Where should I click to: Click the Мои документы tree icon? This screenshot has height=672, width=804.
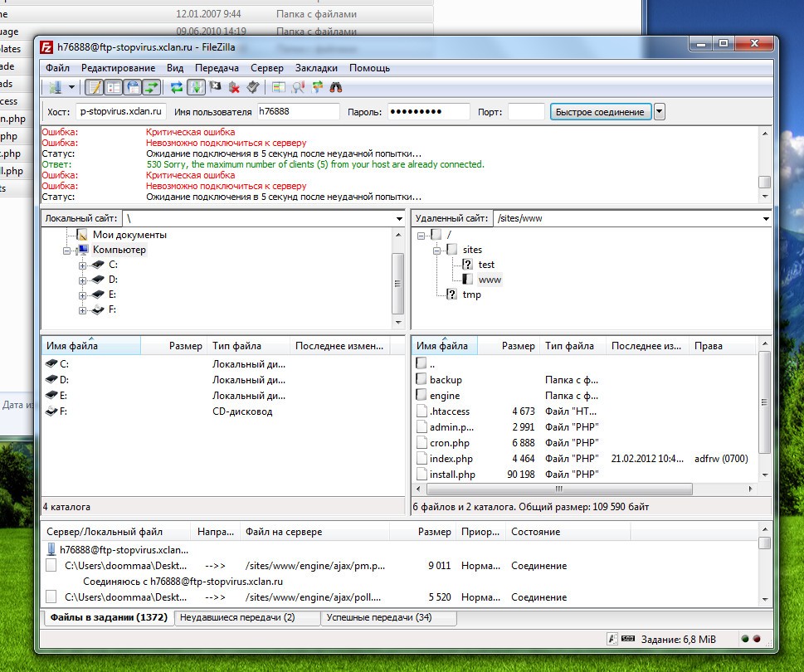coord(81,235)
